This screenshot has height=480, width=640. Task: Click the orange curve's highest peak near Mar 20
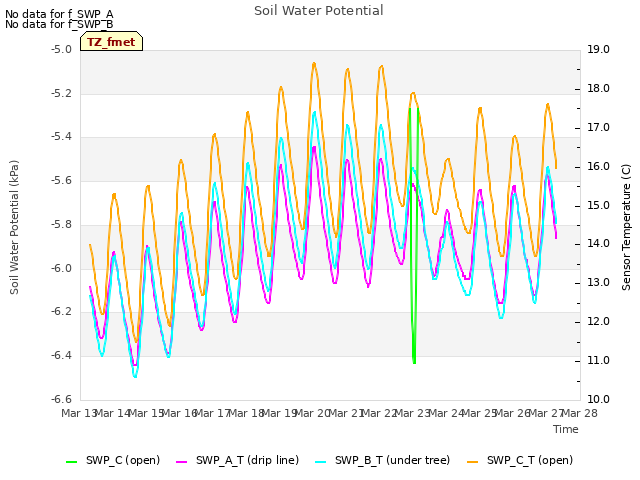click(x=314, y=63)
